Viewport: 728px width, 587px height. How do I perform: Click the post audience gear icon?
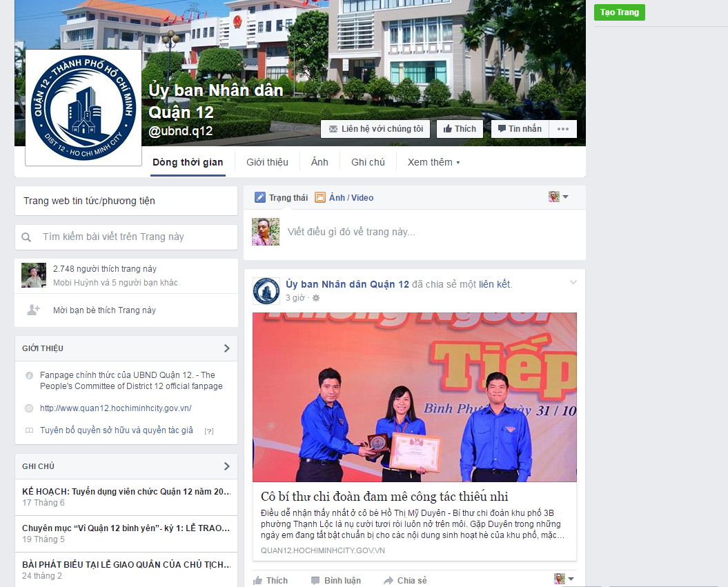pos(316,298)
